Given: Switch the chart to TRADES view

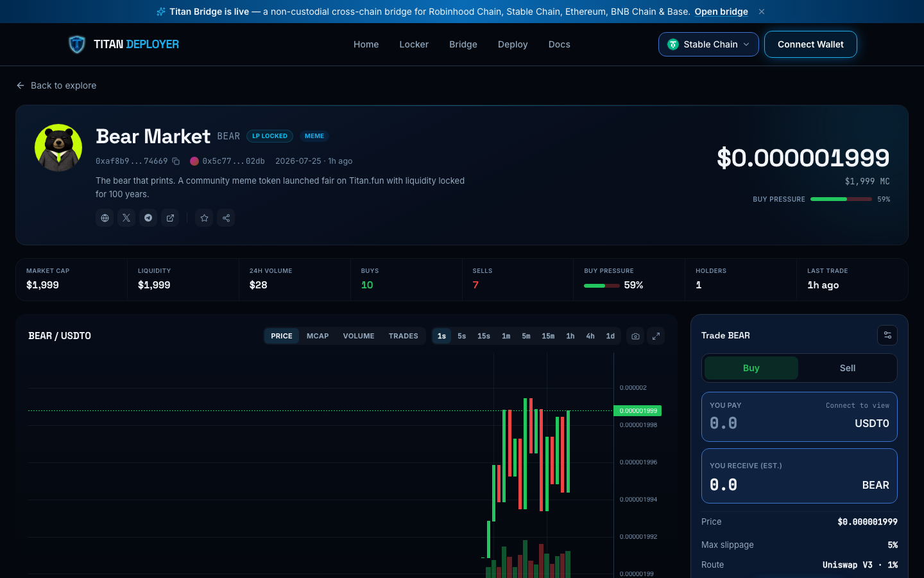Looking at the screenshot, I should click(x=403, y=336).
